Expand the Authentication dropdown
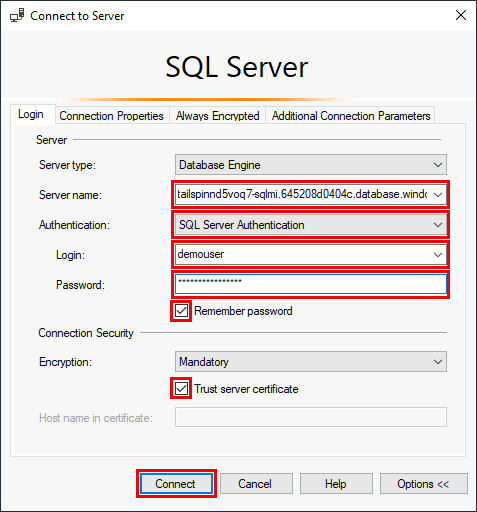The width and height of the screenshot is (477, 512). coord(311,225)
